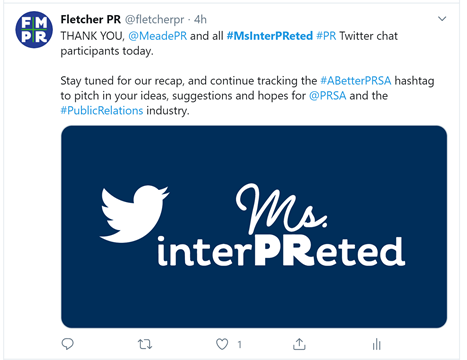Open the #MsInterPReted hashtag
Image resolution: width=467 pixels, height=360 pixels.
[x=270, y=36]
